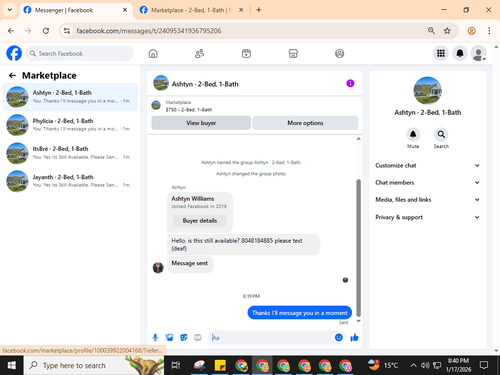Click the Search Facebook field
The image size is (500, 375).
(x=80, y=53)
